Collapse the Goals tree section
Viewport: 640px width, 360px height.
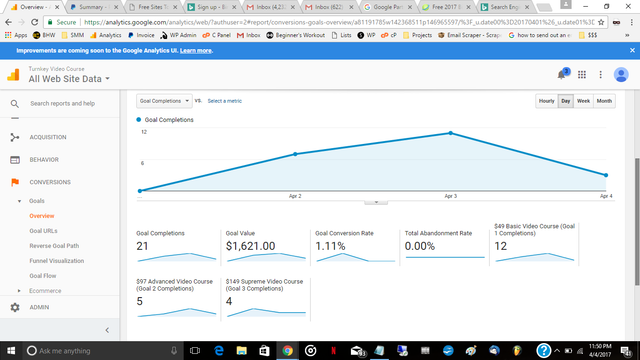[19, 201]
